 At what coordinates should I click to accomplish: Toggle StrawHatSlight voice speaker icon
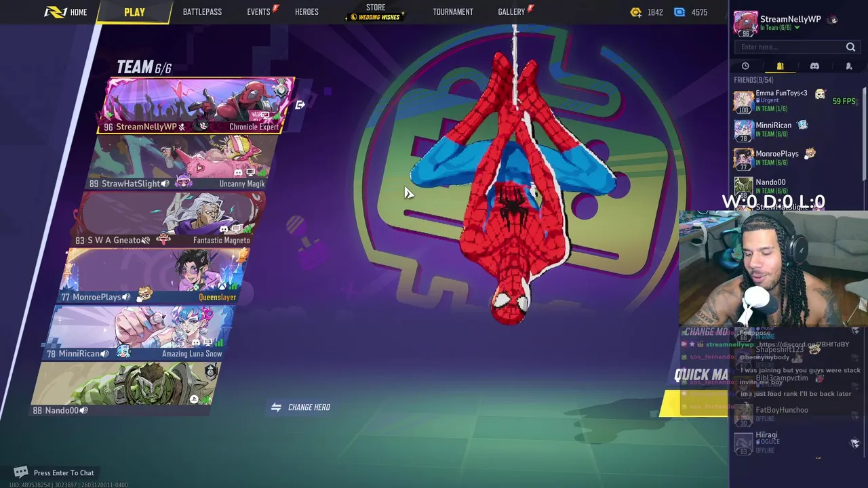165,184
